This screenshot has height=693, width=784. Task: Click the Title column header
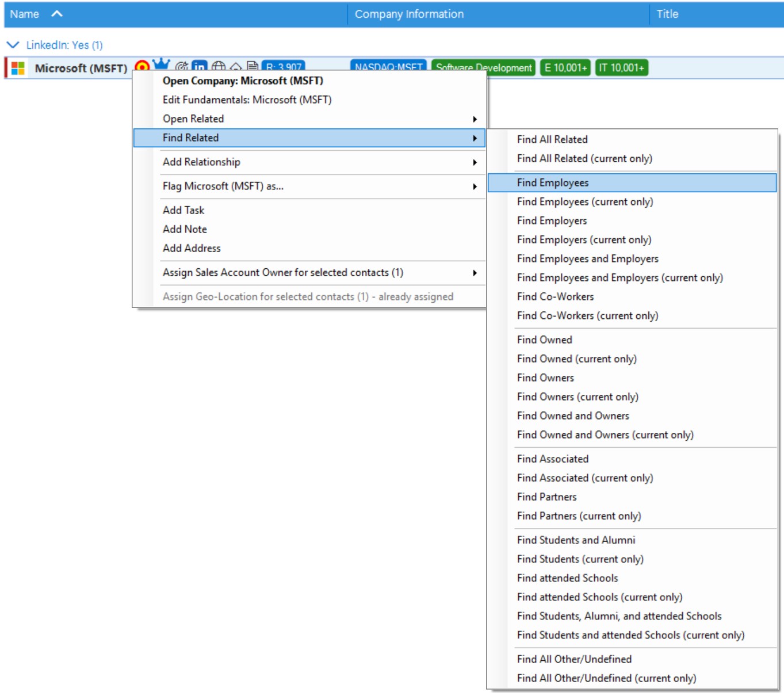coord(717,14)
